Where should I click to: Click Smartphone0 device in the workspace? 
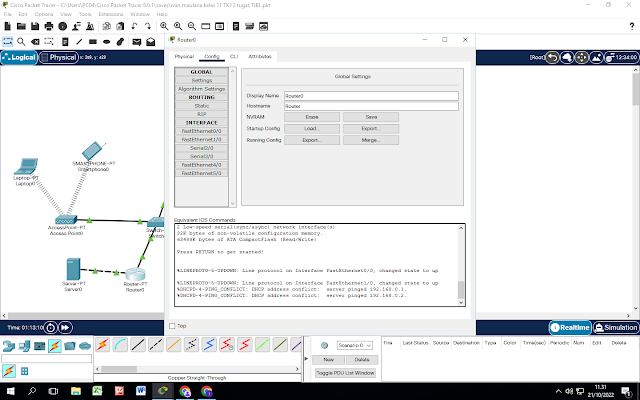[93, 151]
